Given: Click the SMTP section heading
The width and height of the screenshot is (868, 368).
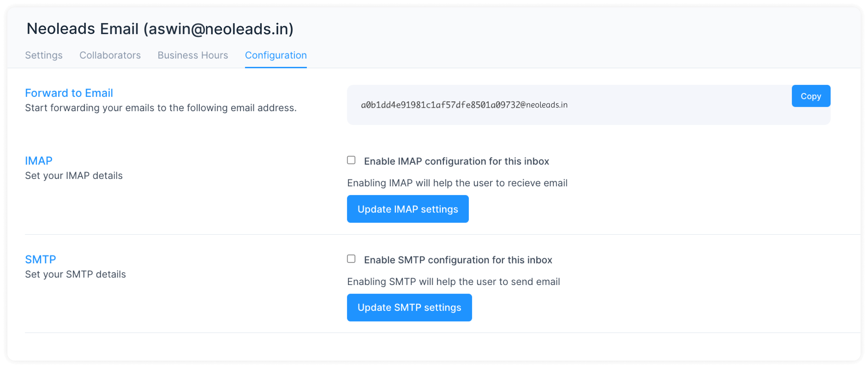Looking at the screenshot, I should click(x=40, y=259).
